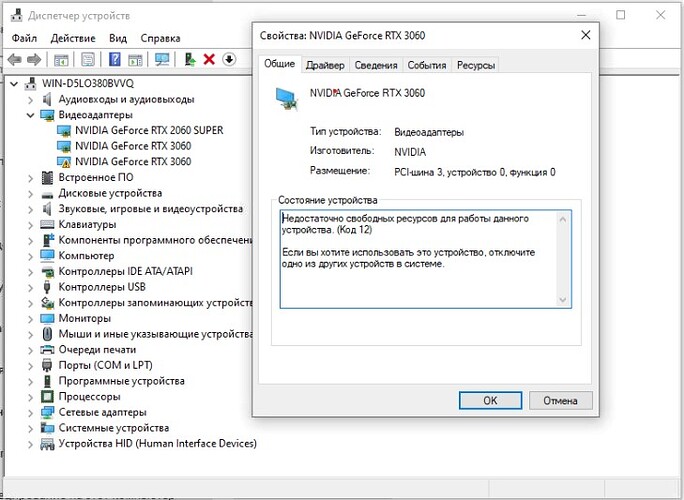The height and width of the screenshot is (500, 684).
Task: Maximize the Диспетчер устройств window
Action: 620,15
